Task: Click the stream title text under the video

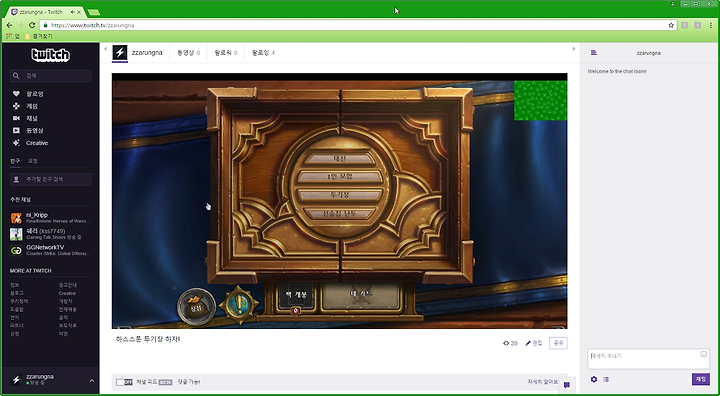Action: [148, 339]
